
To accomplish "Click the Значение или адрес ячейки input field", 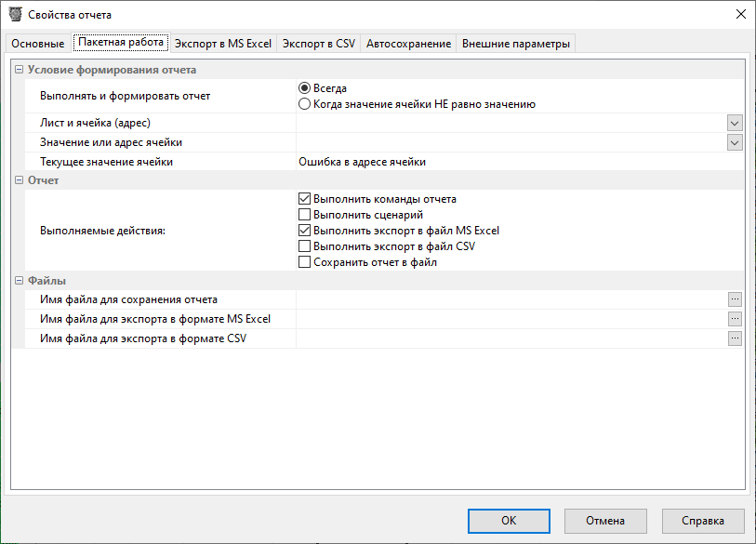I will (x=511, y=143).
